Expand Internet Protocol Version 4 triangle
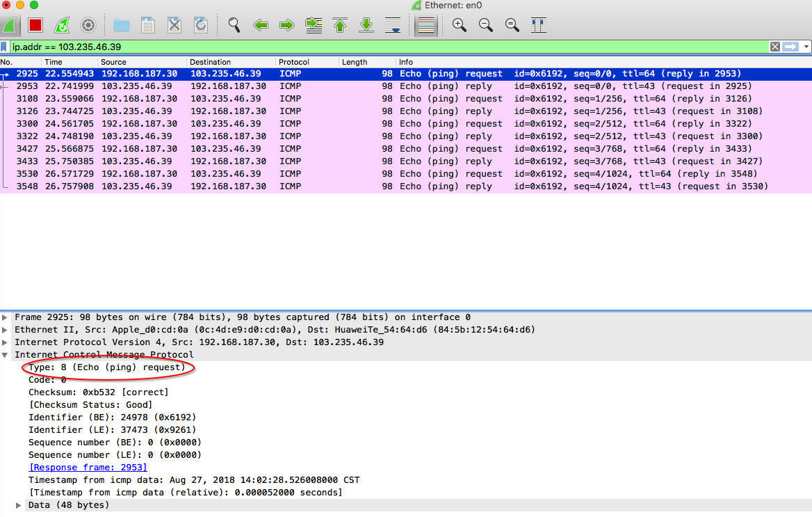Viewport: 812px width, 517px height. tap(5, 342)
